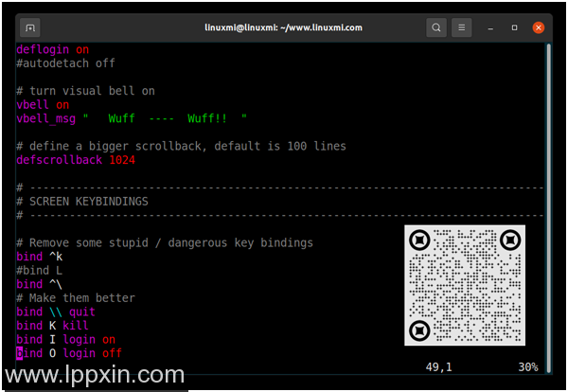The height and width of the screenshot is (392, 568).
Task: Click the 'bind ^\' line
Action: [40, 284]
